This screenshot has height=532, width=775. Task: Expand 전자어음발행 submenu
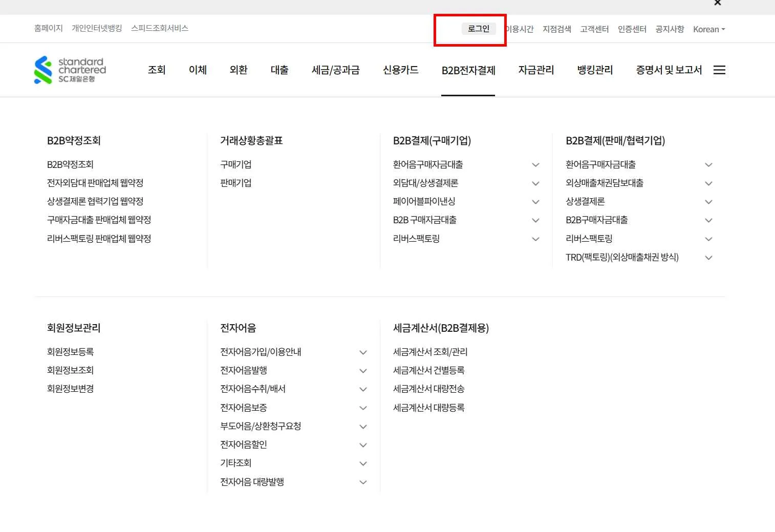(x=363, y=371)
